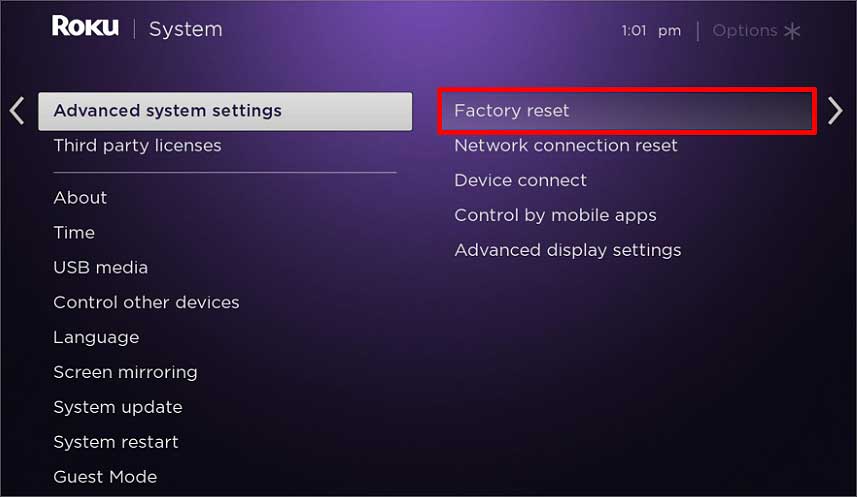Open Advanced display settings
857x497 pixels.
567,250
